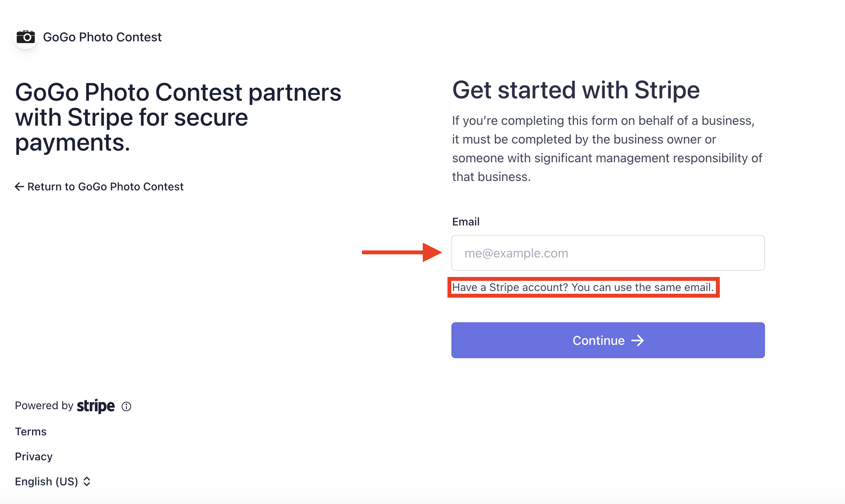
Task: Click the business owner description paragraph
Action: coord(607,149)
